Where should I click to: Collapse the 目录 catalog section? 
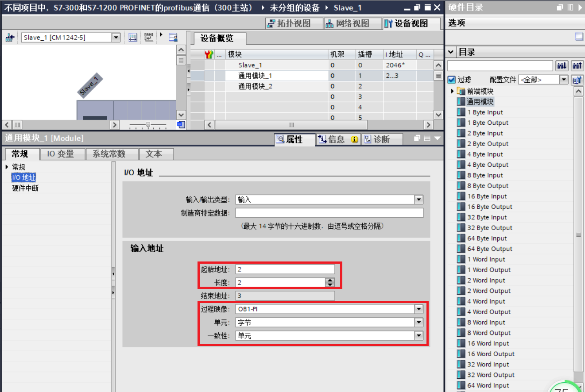451,52
